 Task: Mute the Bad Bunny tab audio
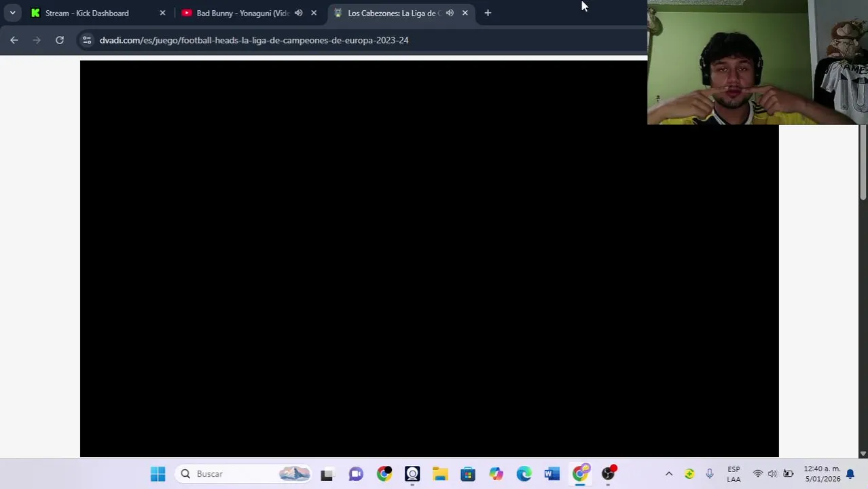[x=298, y=13]
